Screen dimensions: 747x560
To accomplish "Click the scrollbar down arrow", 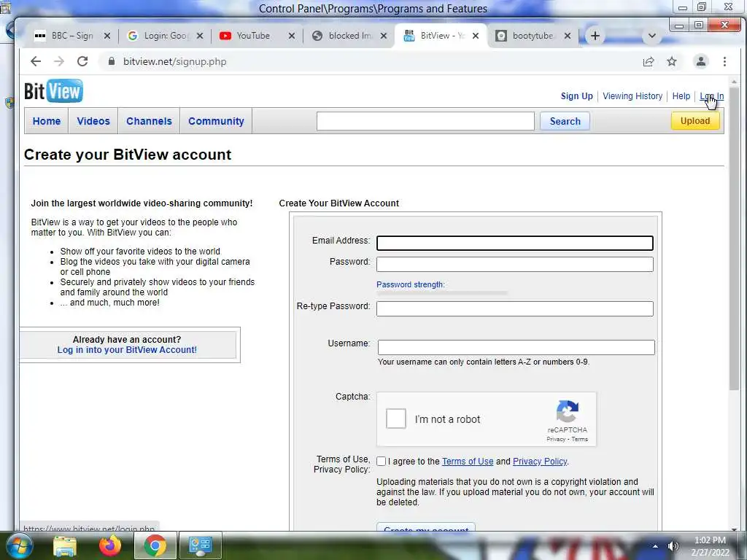I will point(734,529).
